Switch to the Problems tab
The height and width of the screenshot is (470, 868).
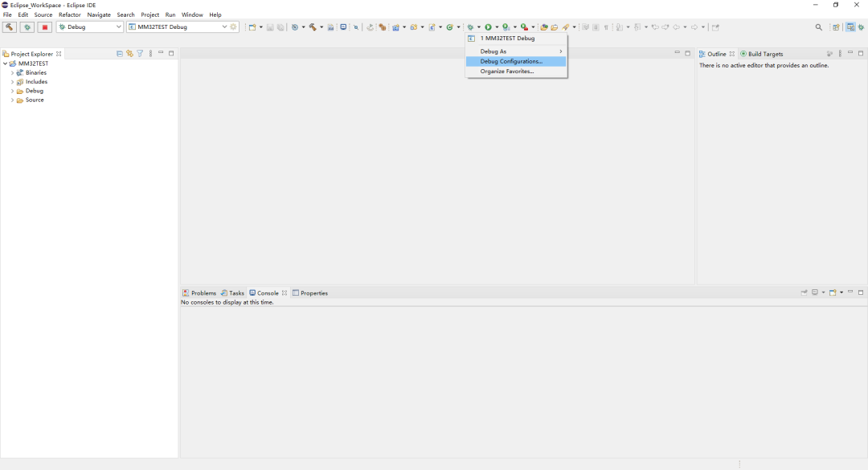click(200, 293)
